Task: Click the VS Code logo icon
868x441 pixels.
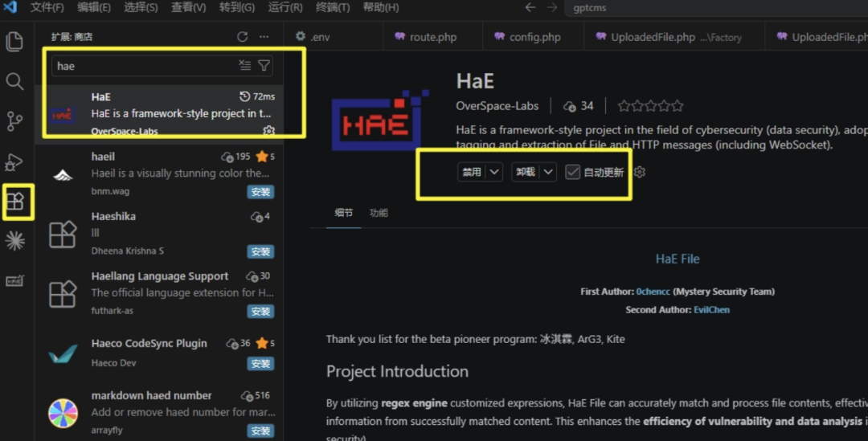Action: coord(10,7)
